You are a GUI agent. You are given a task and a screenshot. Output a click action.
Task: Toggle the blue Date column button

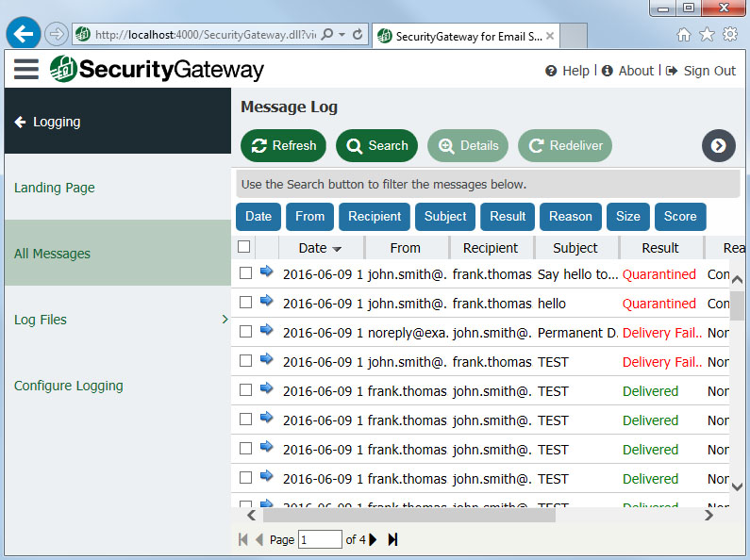pyautogui.click(x=258, y=217)
